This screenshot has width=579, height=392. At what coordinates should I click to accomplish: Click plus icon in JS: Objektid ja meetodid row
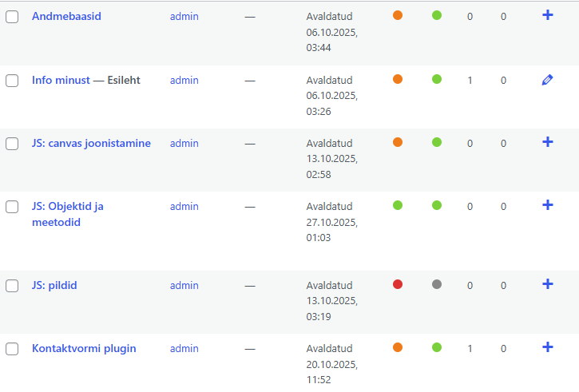click(x=547, y=205)
